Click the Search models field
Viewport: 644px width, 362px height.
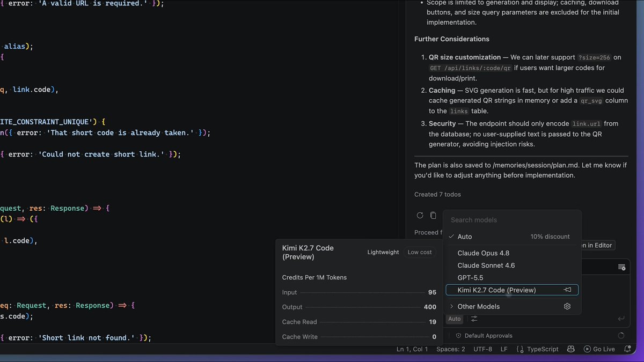tap(512, 220)
